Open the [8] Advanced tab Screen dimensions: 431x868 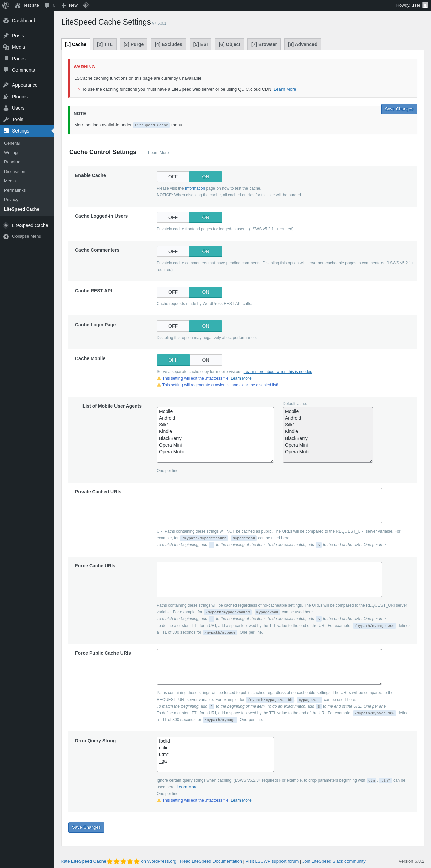coord(302,44)
